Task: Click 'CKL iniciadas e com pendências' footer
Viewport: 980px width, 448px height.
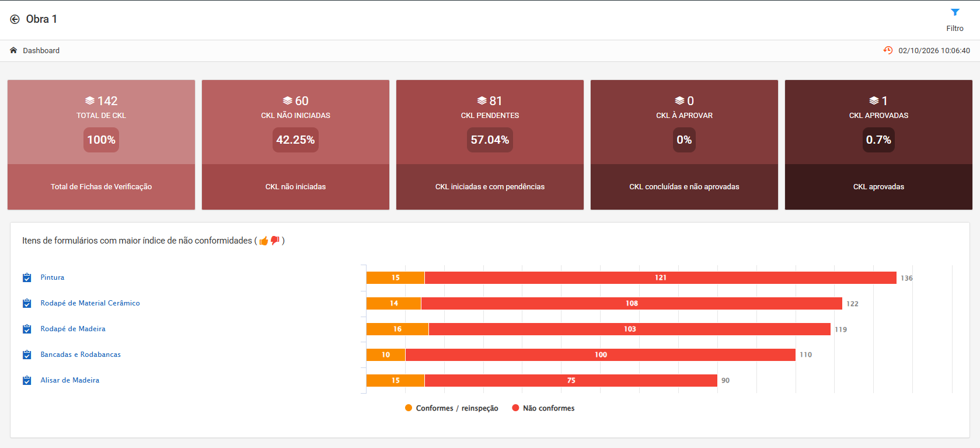Action: [x=490, y=187]
